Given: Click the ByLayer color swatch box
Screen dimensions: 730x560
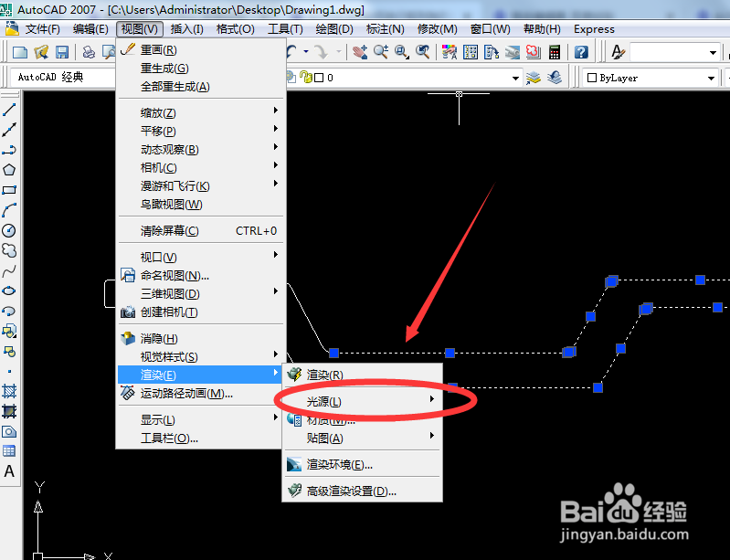Looking at the screenshot, I should (x=592, y=78).
